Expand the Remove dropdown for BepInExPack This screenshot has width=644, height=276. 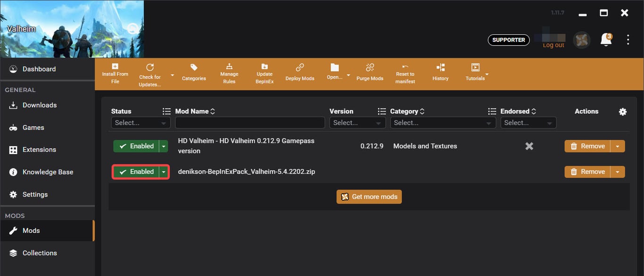coord(618,171)
